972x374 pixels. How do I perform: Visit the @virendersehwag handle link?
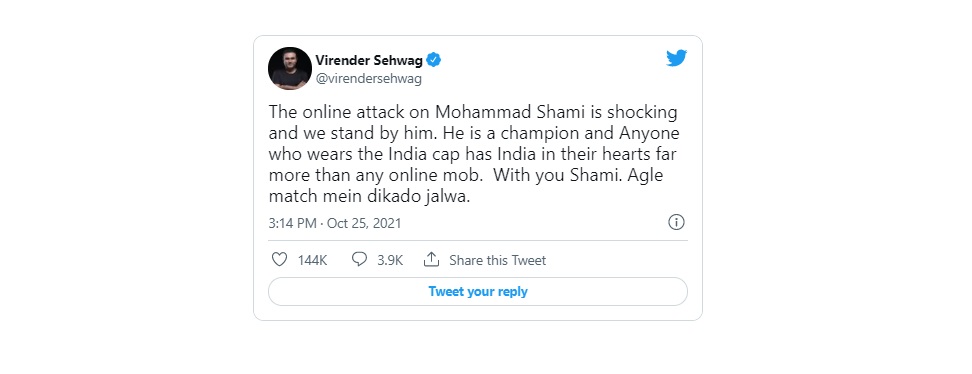(360, 79)
